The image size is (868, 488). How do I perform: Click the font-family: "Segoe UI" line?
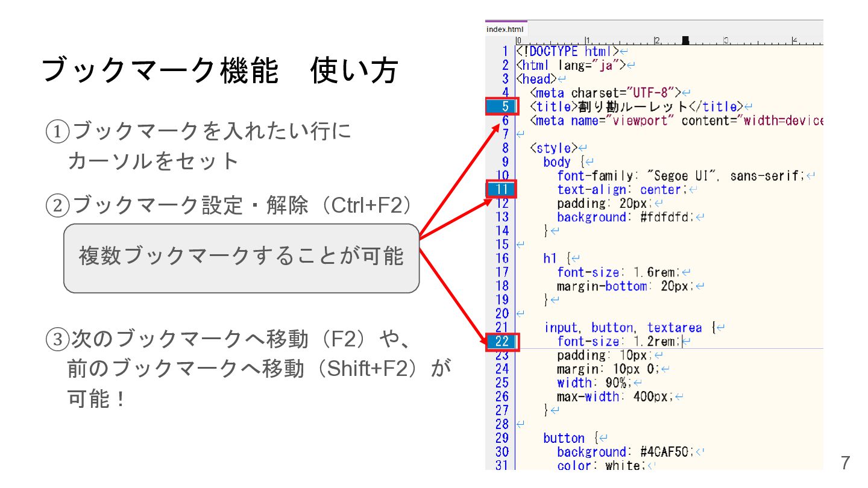coord(686,176)
